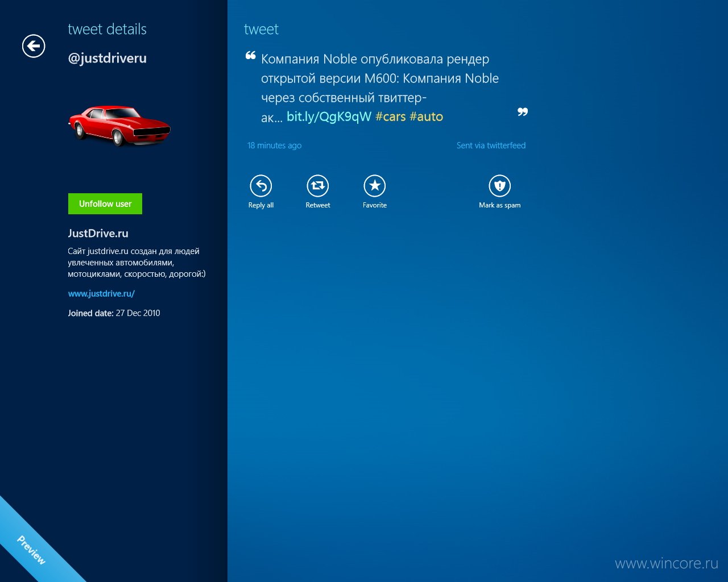Visit www.justdrive.ru/ website link

pos(101,294)
